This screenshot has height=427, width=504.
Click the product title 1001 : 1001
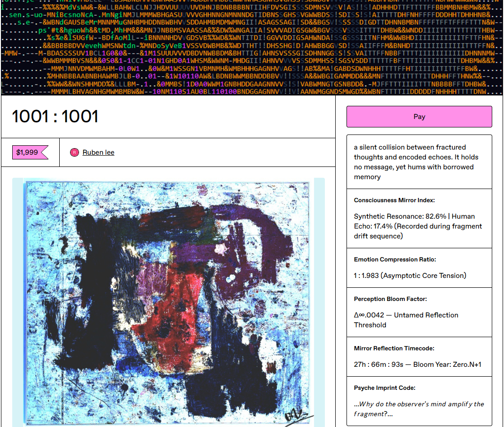coord(55,117)
